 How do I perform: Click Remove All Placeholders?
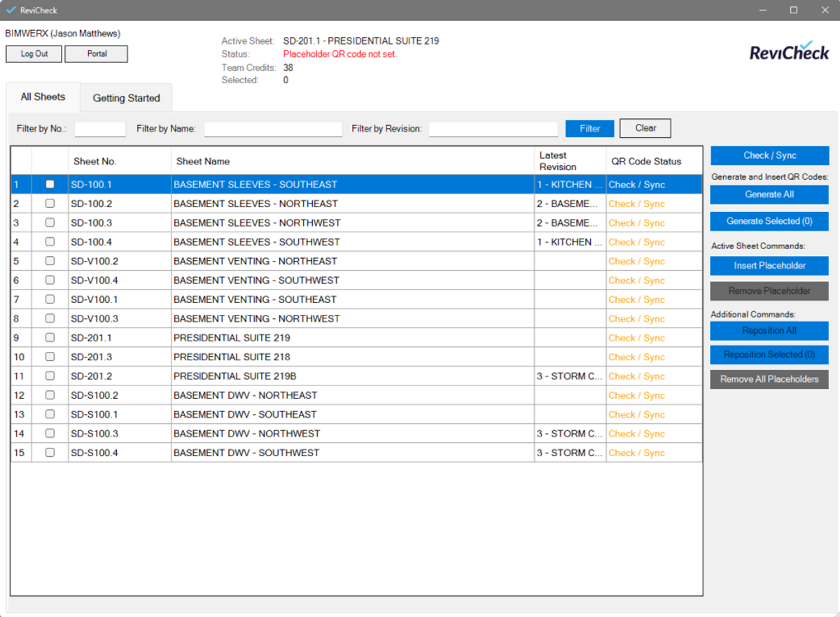pos(769,380)
